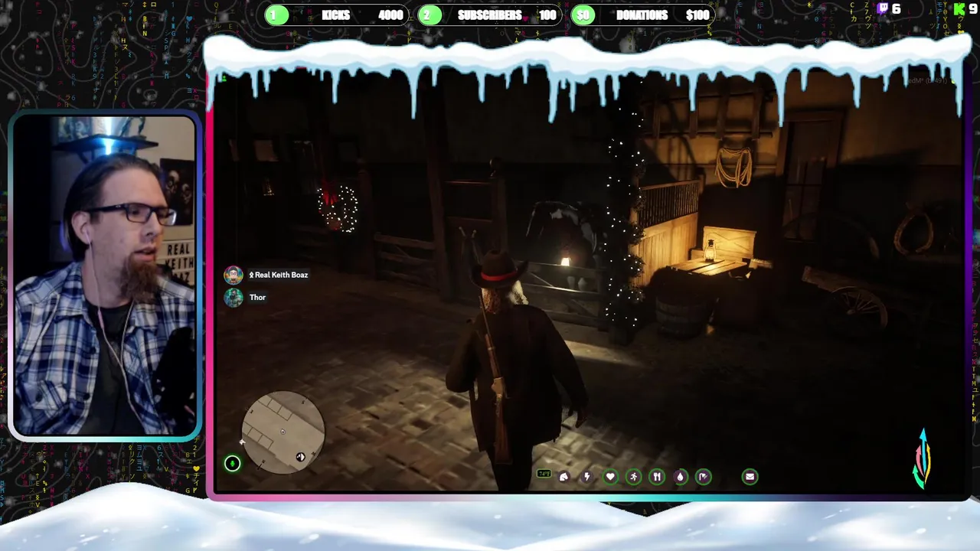Click the Subscribers goal number 2 badge
The width and height of the screenshot is (980, 551).
coord(430,15)
